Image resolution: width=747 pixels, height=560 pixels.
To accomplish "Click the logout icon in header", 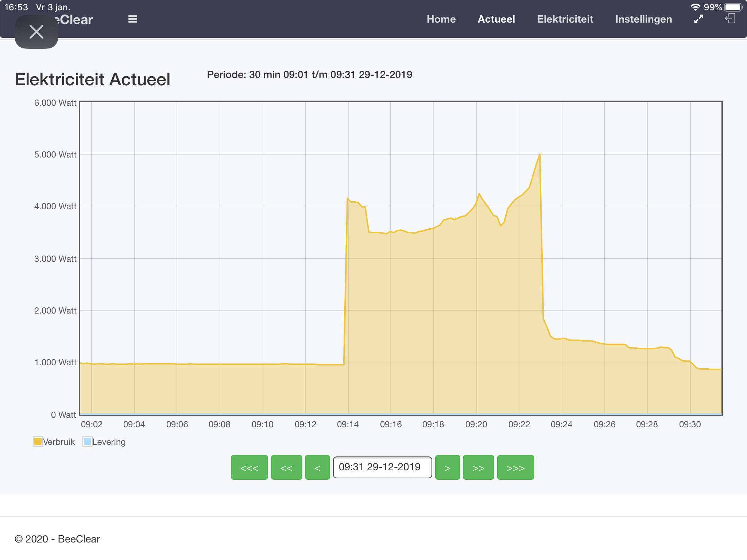I will point(730,19).
